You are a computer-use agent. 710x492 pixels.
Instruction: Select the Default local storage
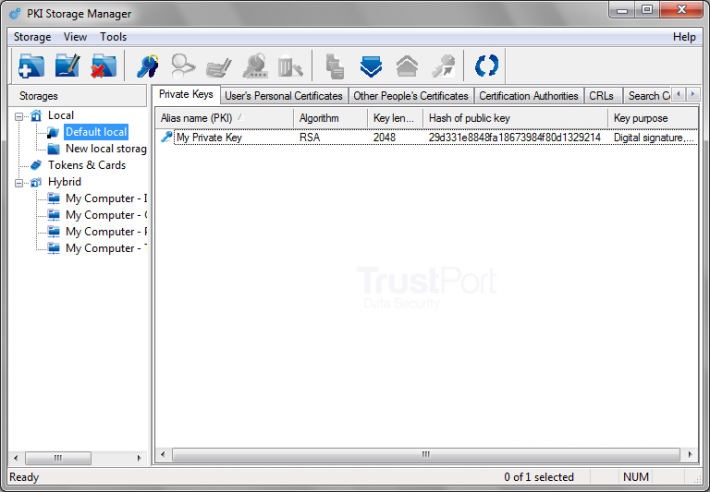coord(96,132)
